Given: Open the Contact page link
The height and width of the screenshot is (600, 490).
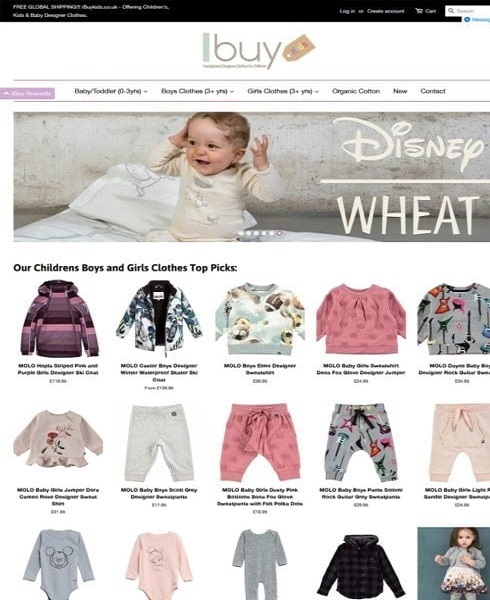Looking at the screenshot, I should click(433, 91).
